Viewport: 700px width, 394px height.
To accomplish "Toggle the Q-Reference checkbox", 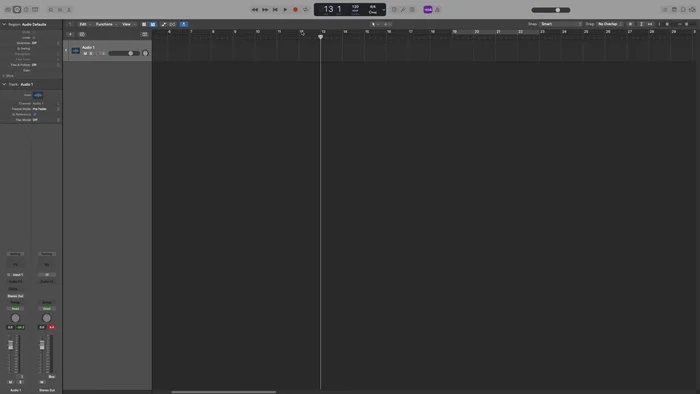I will pyautogui.click(x=34, y=114).
